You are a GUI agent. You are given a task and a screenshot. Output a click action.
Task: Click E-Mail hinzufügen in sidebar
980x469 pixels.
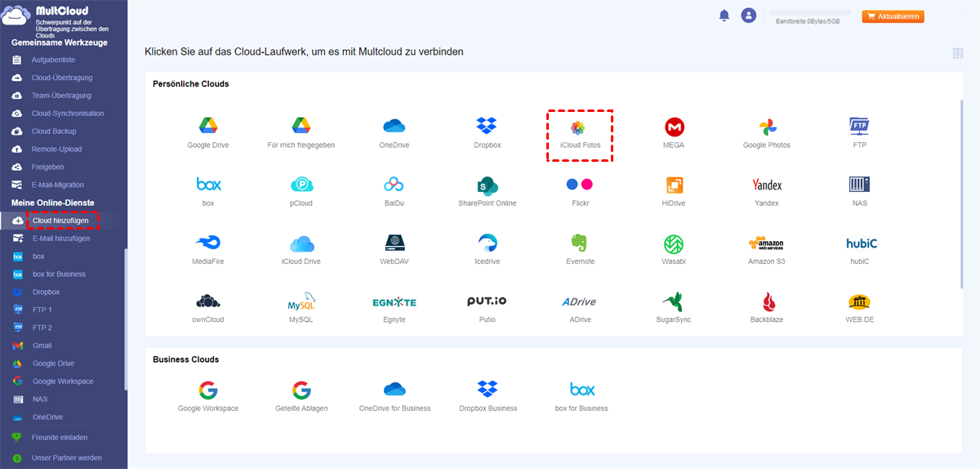pos(63,239)
